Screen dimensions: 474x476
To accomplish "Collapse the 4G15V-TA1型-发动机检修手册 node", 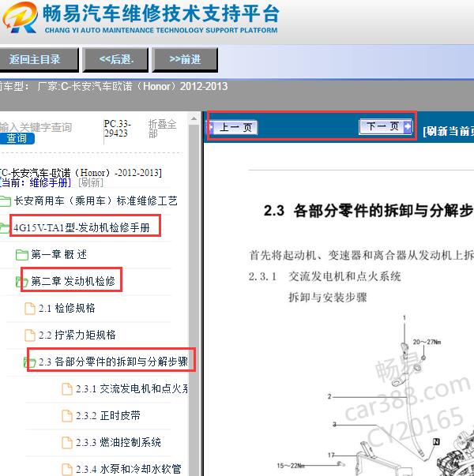I will (81, 227).
